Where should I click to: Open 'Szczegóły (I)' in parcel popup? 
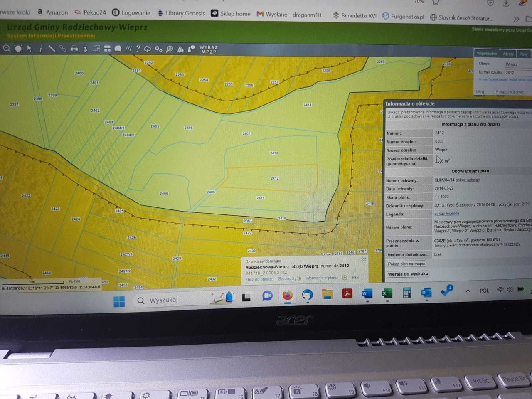point(289,278)
